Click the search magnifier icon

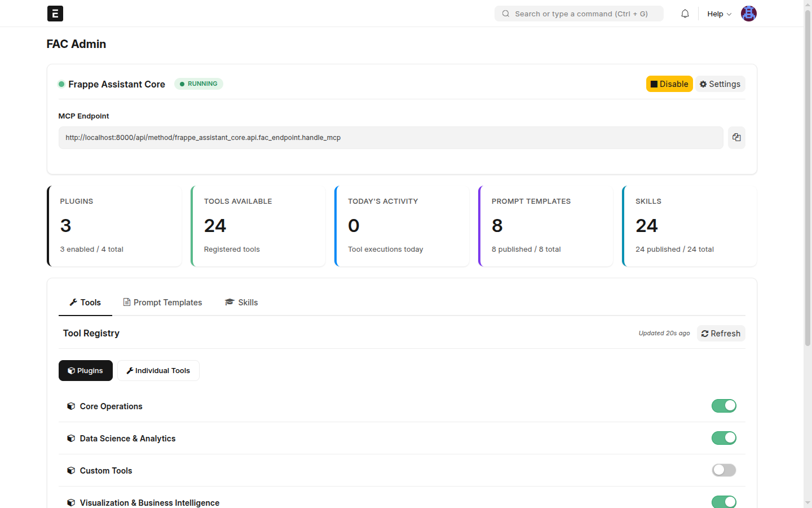[x=506, y=14]
